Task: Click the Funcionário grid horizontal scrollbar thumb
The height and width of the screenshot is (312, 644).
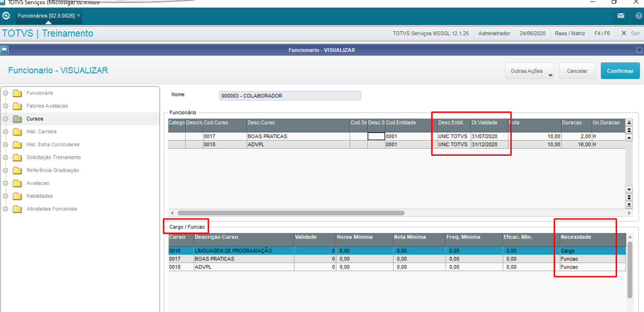Action: 291,213
